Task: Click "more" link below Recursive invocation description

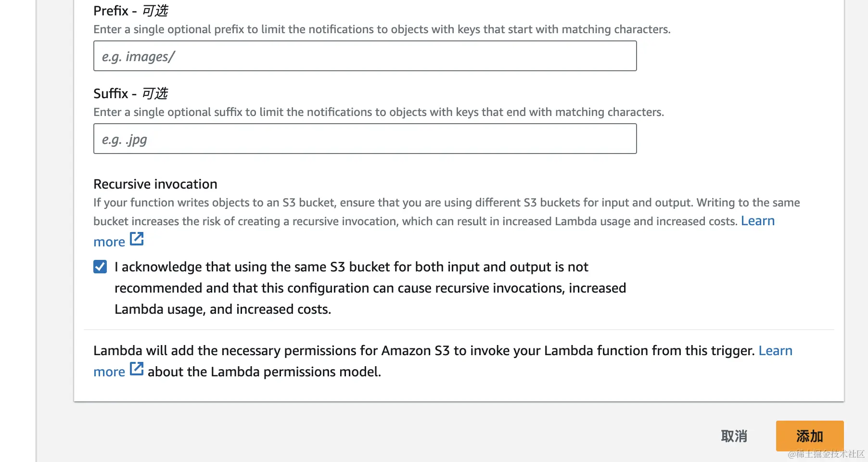Action: point(109,242)
